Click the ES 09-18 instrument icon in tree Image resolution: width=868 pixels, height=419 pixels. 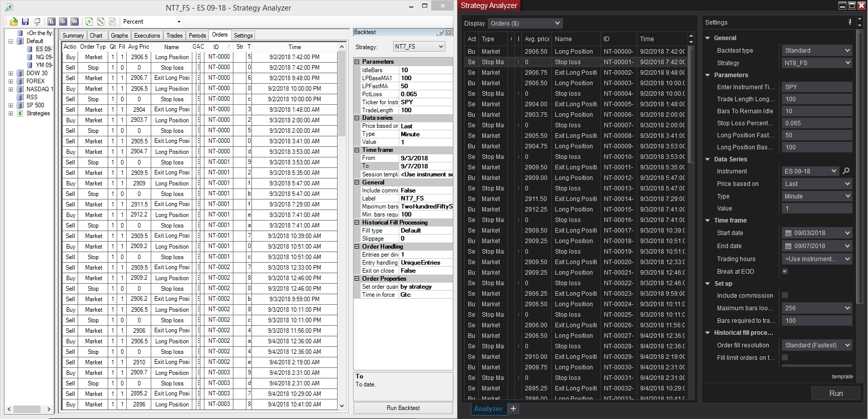point(30,49)
